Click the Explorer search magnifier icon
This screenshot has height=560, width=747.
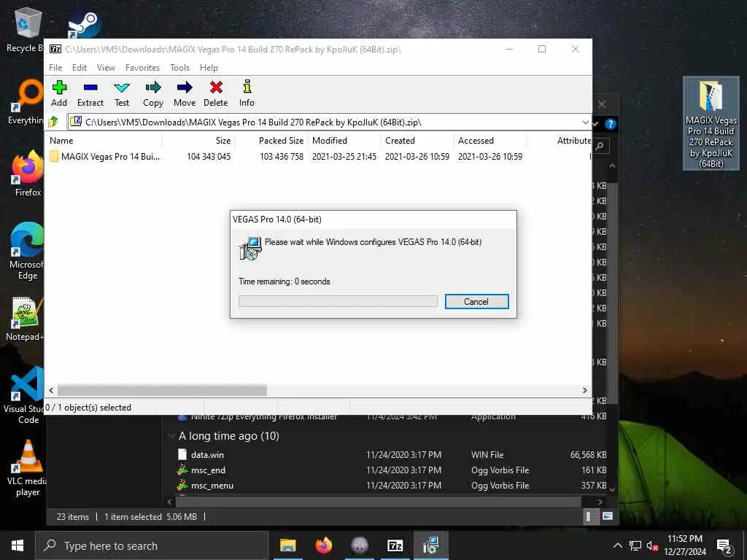pyautogui.click(x=600, y=146)
